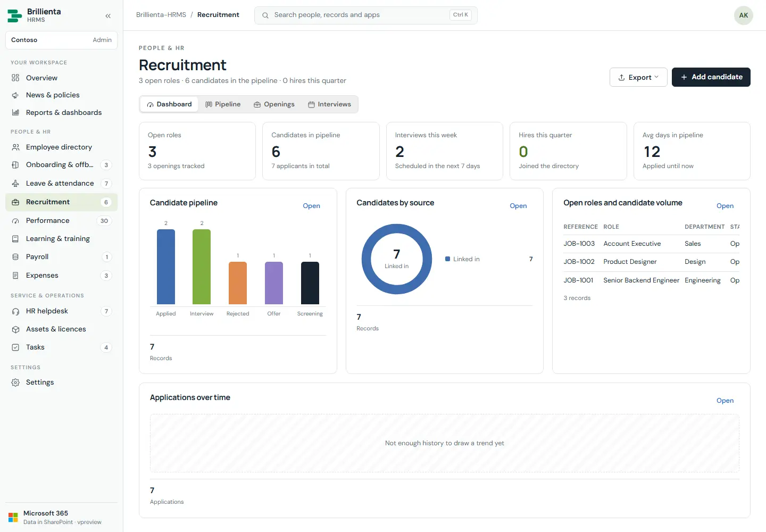
Task: Click the Tasks checkbox icon in sidebar
Action: (15, 347)
